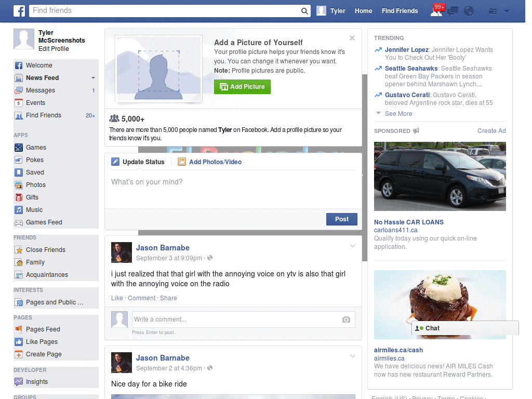This screenshot has height=399, width=532.
Task: Open options chevron on September 3 post
Action: (353, 246)
